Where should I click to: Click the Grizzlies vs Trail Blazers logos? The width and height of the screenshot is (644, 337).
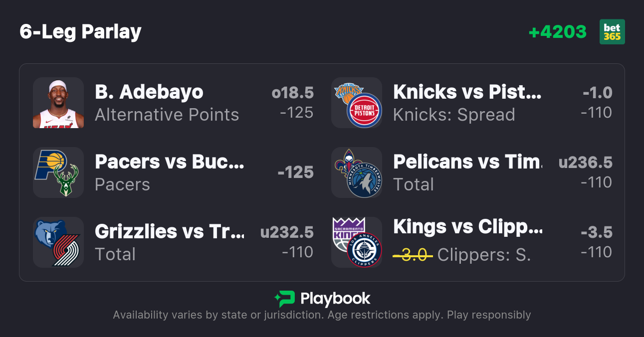(x=58, y=242)
